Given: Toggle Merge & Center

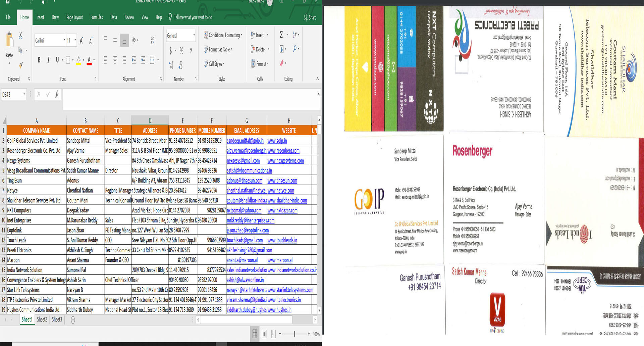Looking at the screenshot, I should tap(152, 60).
